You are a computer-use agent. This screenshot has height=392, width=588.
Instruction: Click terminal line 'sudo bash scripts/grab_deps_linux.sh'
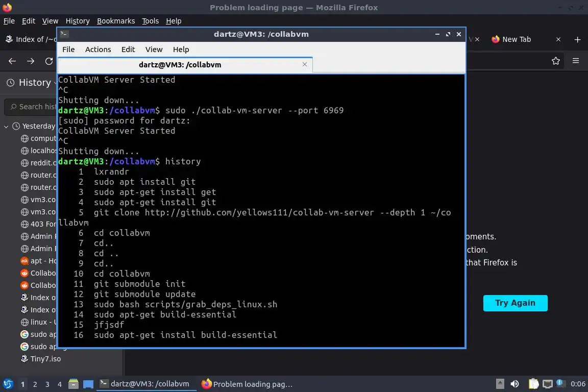click(186, 304)
